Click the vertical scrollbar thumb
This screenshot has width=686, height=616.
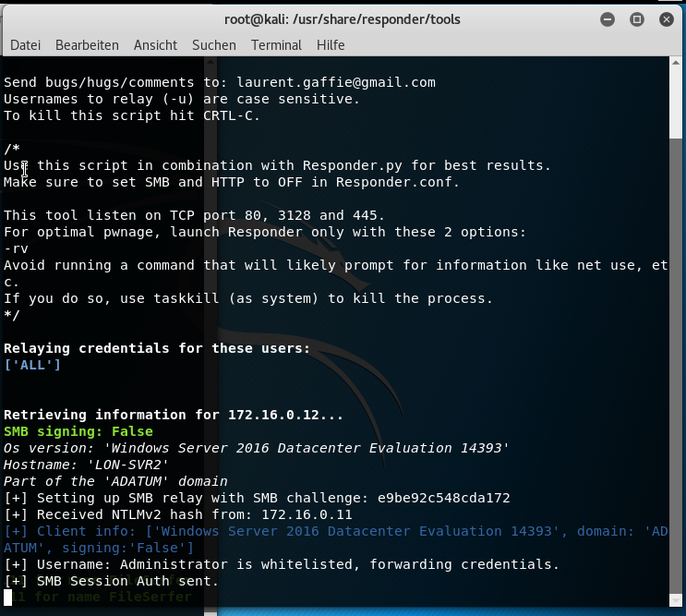point(676,366)
